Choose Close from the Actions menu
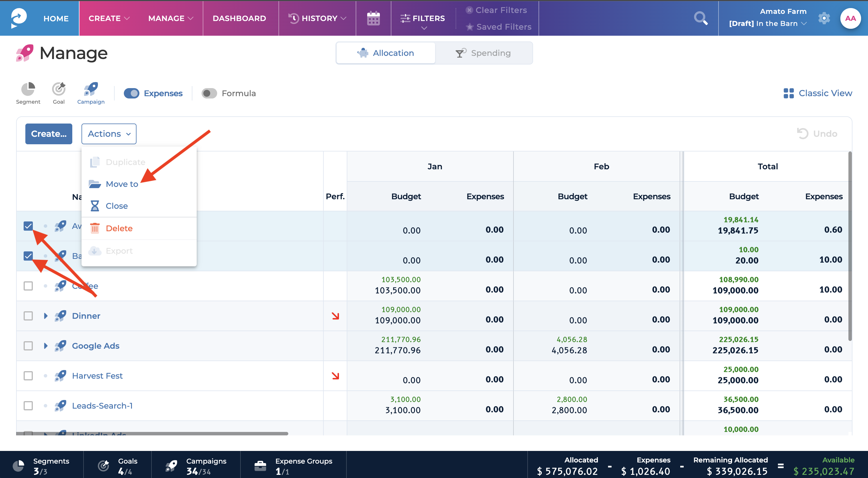Screen dimensions: 868x478 139,206
